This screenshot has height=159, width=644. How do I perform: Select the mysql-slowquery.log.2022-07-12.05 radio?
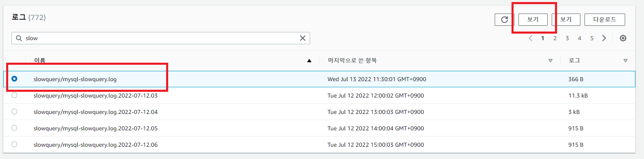click(14, 128)
